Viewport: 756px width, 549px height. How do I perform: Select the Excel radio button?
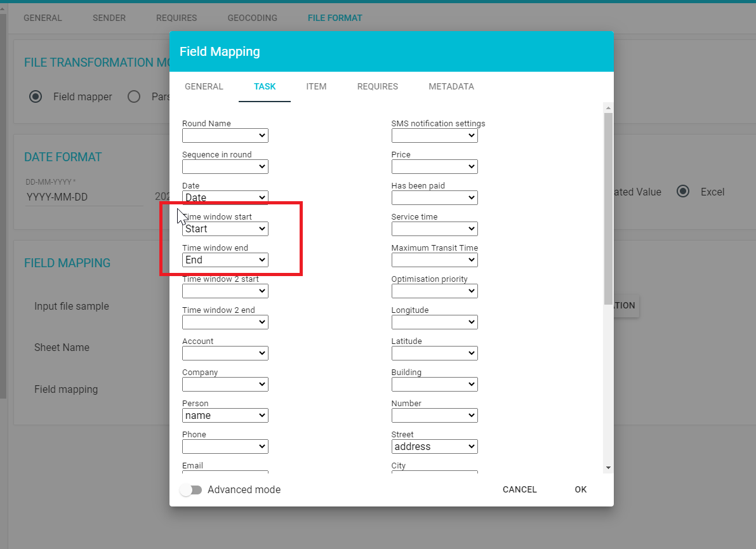coord(683,192)
